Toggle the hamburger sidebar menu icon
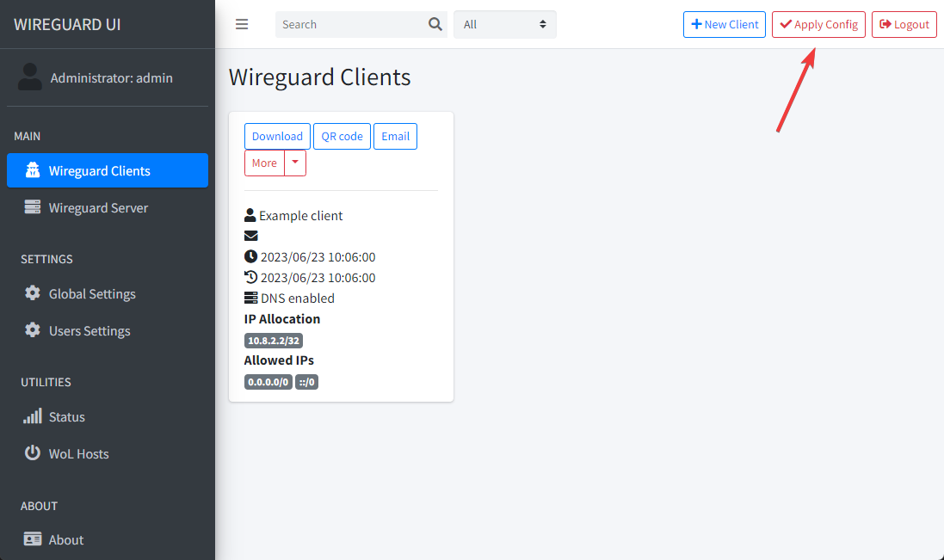 (242, 24)
